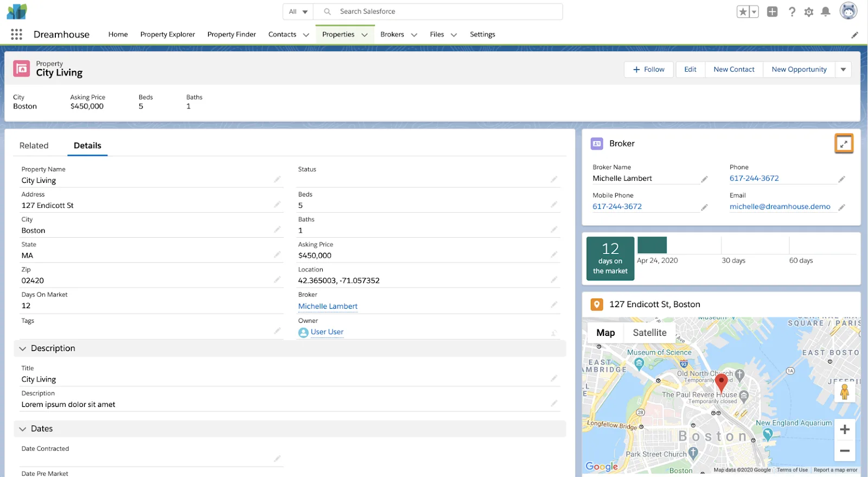This screenshot has width=868, height=477.
Task: Click the New Contact button
Action: pos(734,69)
